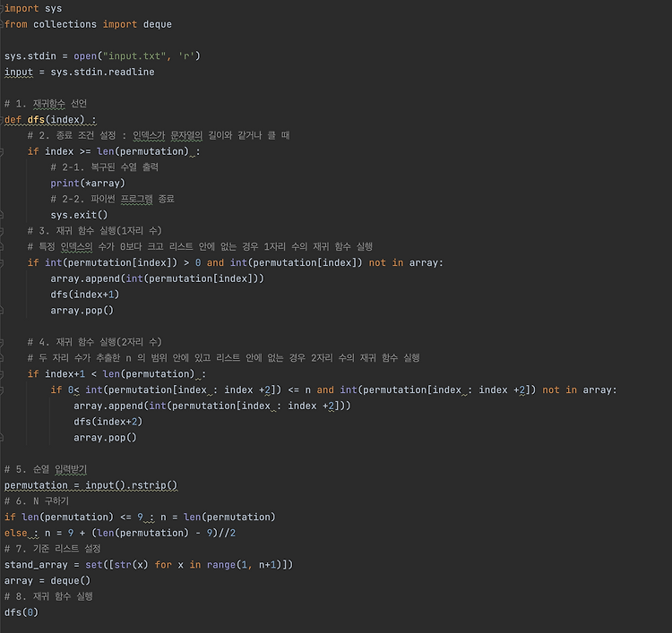Click the comment '# 6. N 구하기'
The image size is (672, 633).
coord(37,501)
